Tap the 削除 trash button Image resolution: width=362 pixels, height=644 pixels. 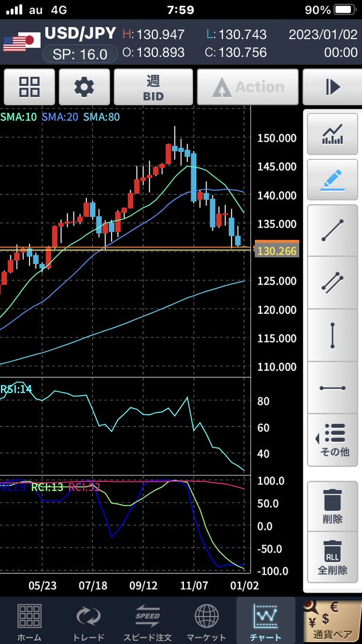[x=333, y=506]
